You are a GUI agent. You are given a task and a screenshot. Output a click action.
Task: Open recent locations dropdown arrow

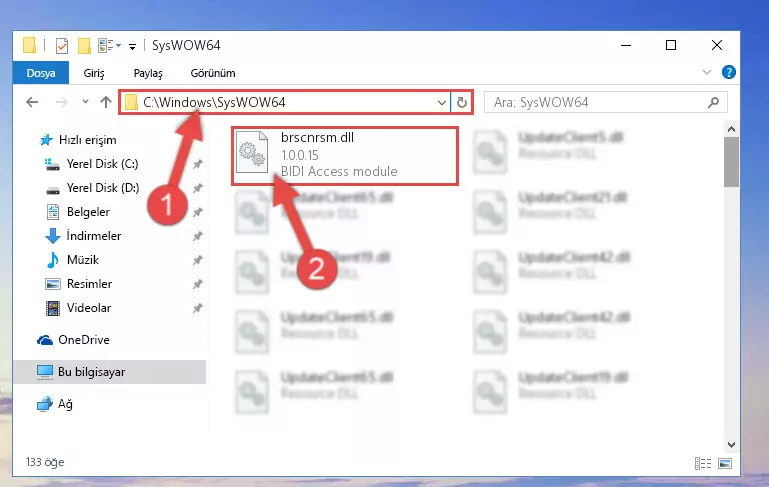point(85,102)
